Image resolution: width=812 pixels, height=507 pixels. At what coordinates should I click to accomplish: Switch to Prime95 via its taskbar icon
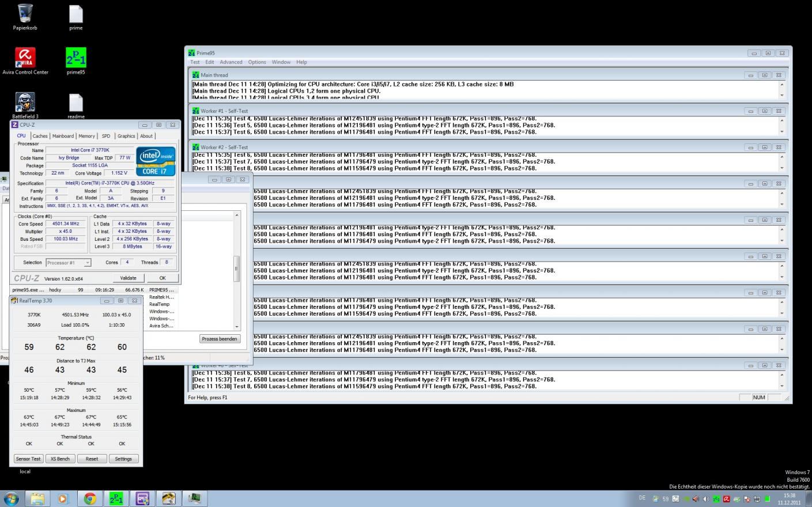(116, 498)
